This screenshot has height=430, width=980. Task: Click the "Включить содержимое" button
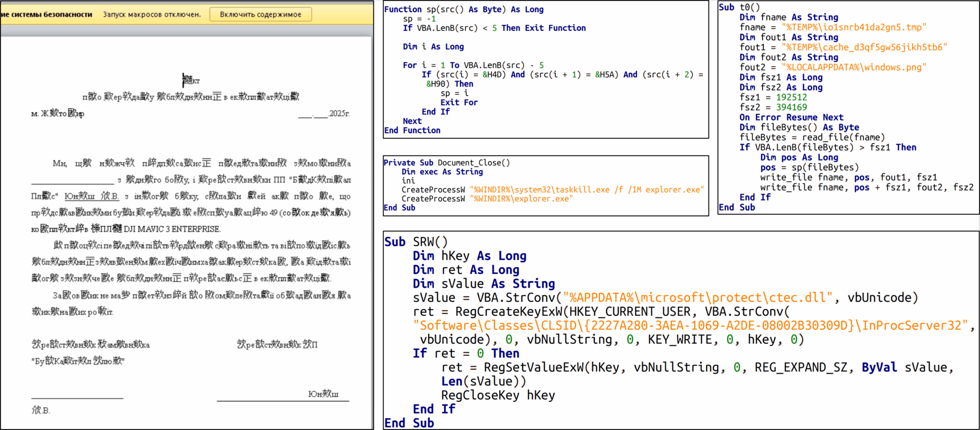point(260,14)
